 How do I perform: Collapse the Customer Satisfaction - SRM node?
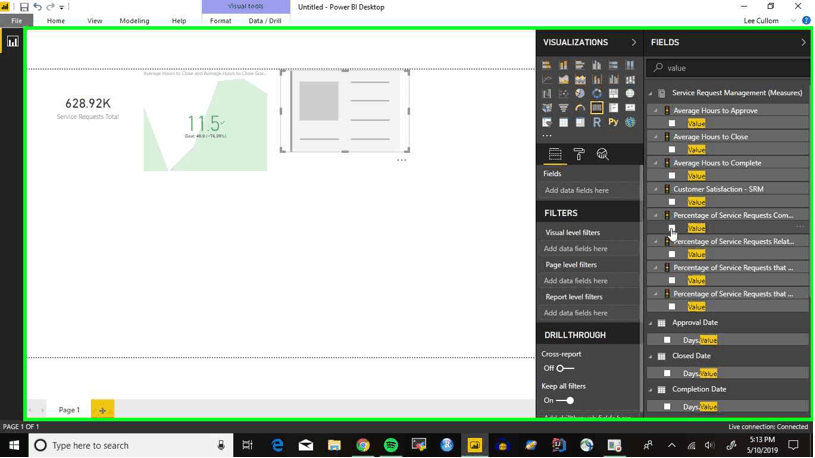pyautogui.click(x=656, y=189)
